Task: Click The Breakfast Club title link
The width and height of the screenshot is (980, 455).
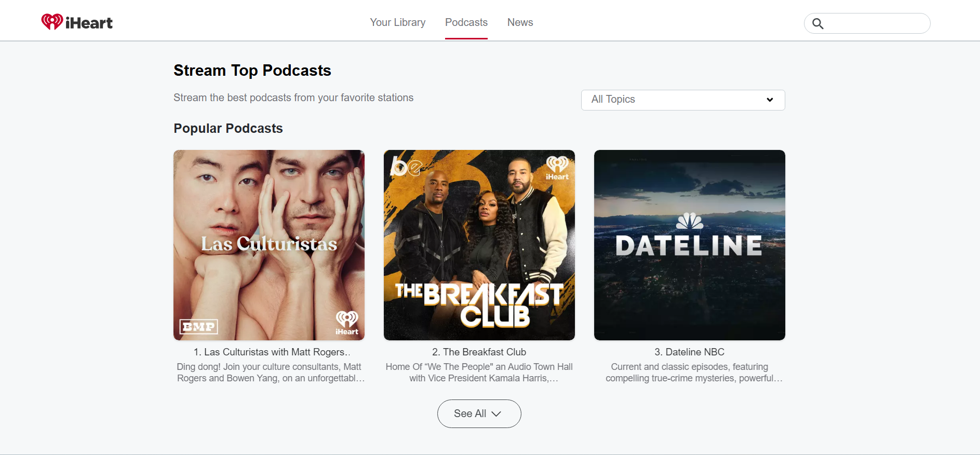Action: [479, 352]
